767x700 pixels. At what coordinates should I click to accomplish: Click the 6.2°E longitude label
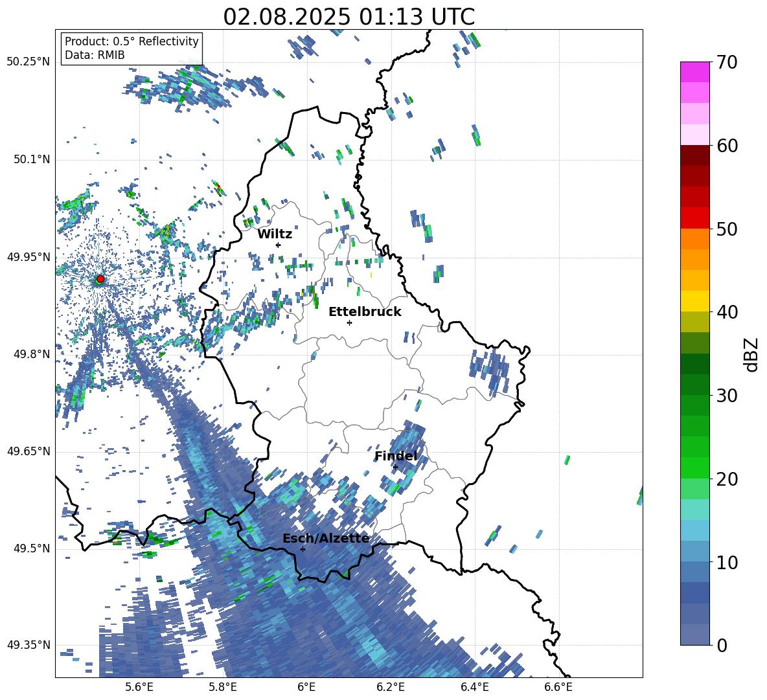[x=391, y=687]
